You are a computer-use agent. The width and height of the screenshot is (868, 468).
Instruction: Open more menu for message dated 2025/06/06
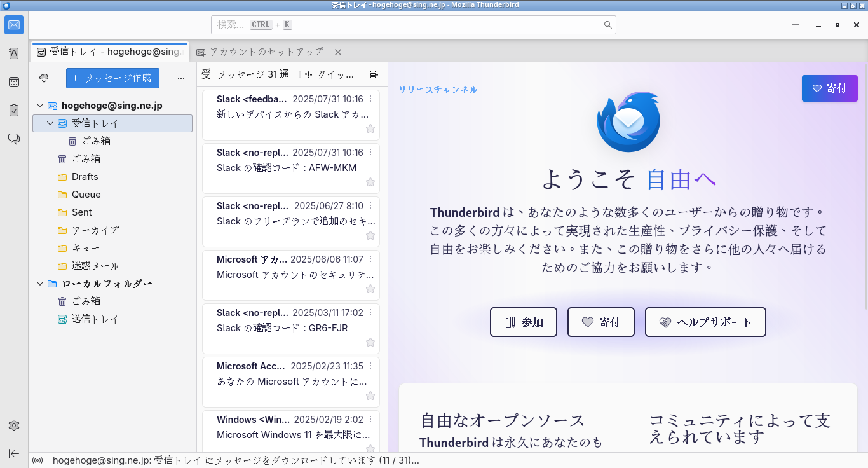tap(370, 259)
